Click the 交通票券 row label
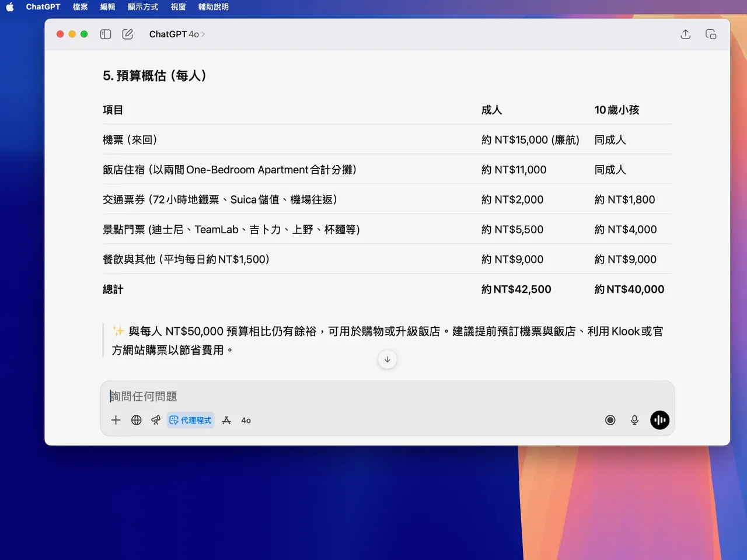The height and width of the screenshot is (560, 747). point(220,199)
